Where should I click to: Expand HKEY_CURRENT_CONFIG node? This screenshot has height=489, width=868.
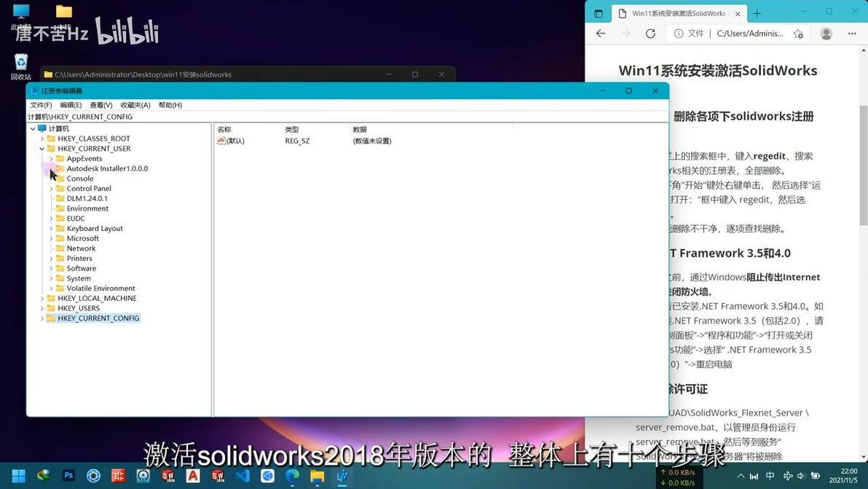(x=42, y=318)
